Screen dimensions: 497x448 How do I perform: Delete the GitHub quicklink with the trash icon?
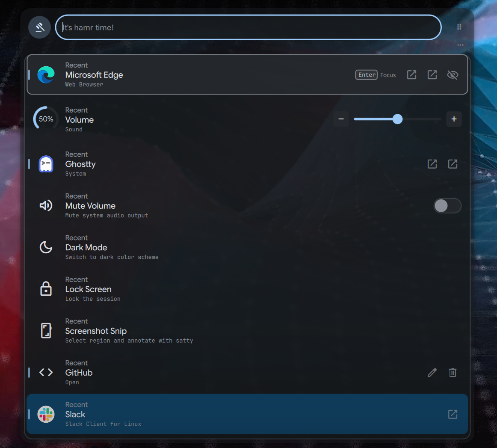tap(453, 373)
